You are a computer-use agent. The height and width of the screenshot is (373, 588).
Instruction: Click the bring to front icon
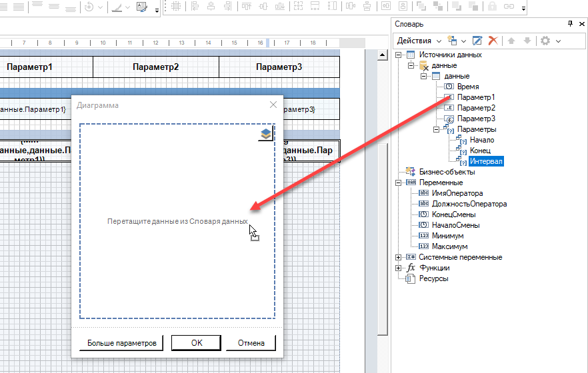(421, 6)
